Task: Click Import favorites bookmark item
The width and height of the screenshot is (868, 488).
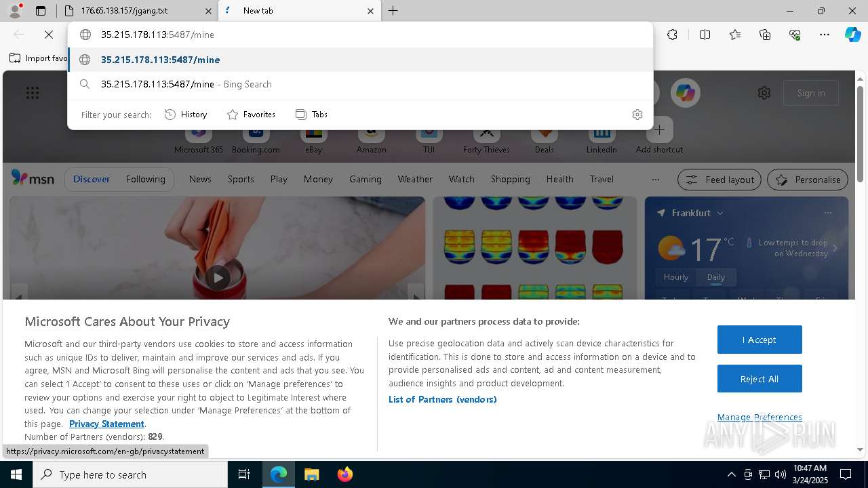Action: 39,58
